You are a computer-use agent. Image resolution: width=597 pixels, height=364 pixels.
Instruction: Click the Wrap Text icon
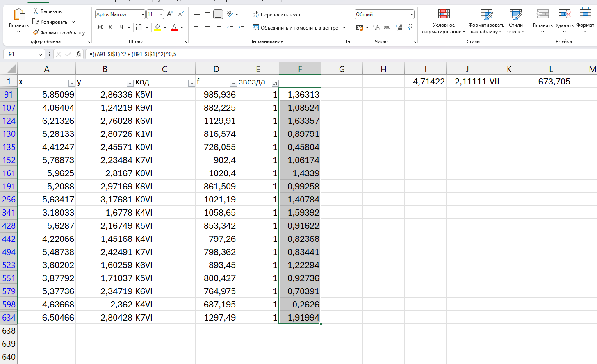pos(256,14)
